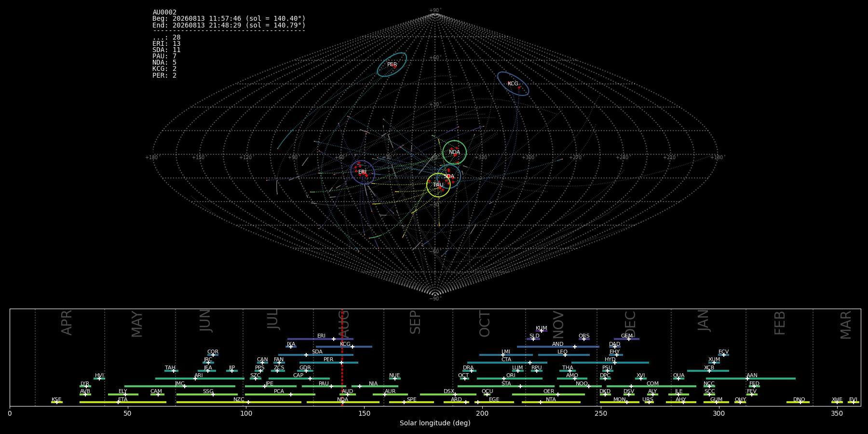868x434 pixels.
Task: Select the 'PER: 2' count entry
Action: click(164, 76)
